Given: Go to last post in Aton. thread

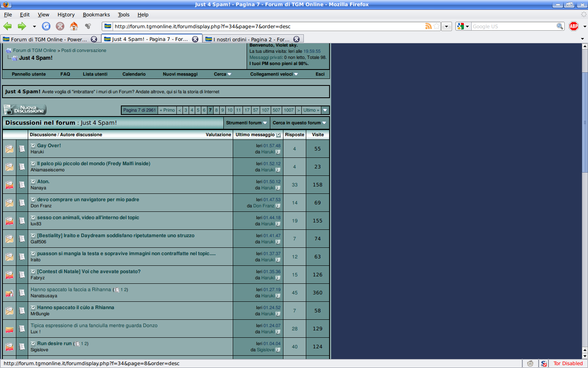Looking at the screenshot, I should coord(278,188).
